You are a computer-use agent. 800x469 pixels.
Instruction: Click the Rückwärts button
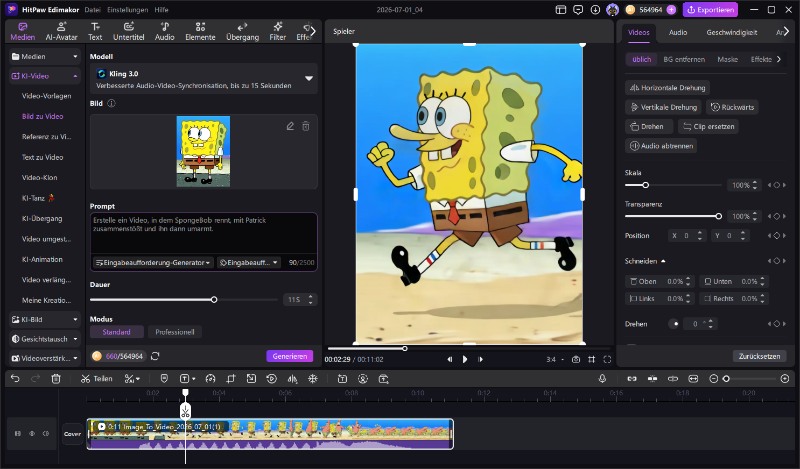pos(733,107)
